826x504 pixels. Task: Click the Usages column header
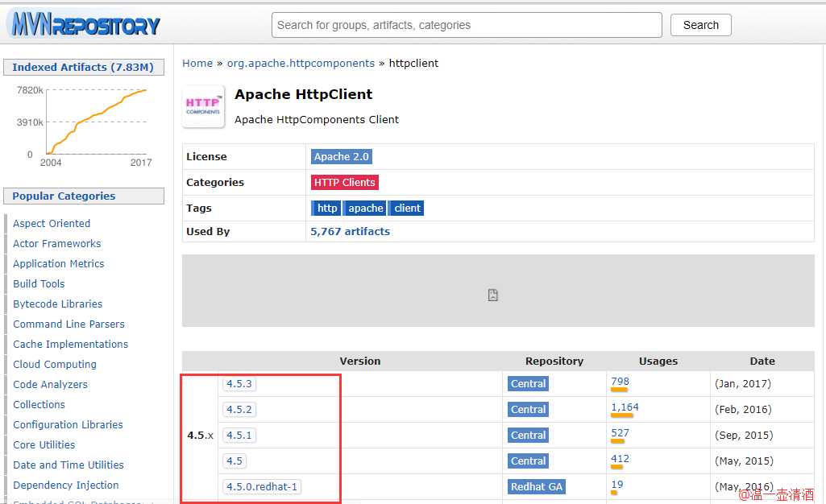tap(658, 361)
